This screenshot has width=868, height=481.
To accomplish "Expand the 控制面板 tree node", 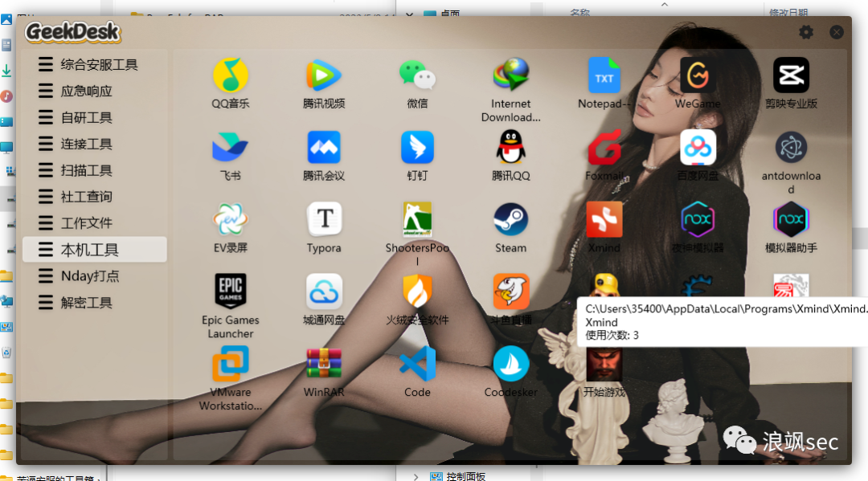I will click(416, 476).
